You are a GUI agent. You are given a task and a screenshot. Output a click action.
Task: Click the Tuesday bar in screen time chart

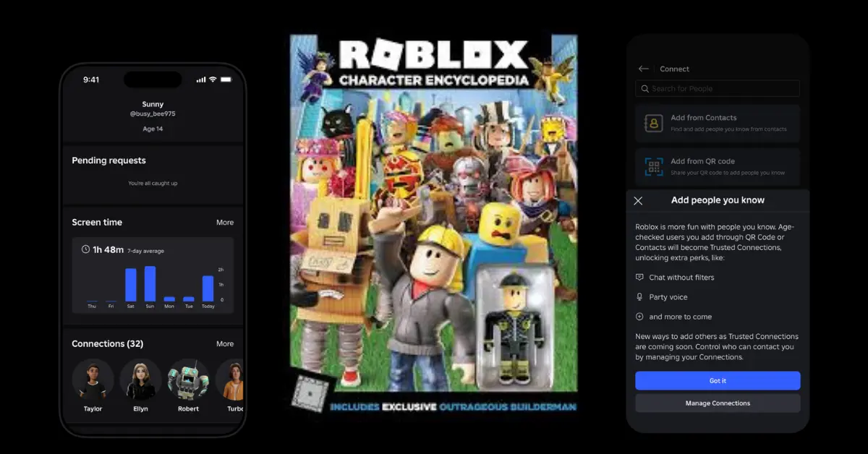click(x=189, y=299)
